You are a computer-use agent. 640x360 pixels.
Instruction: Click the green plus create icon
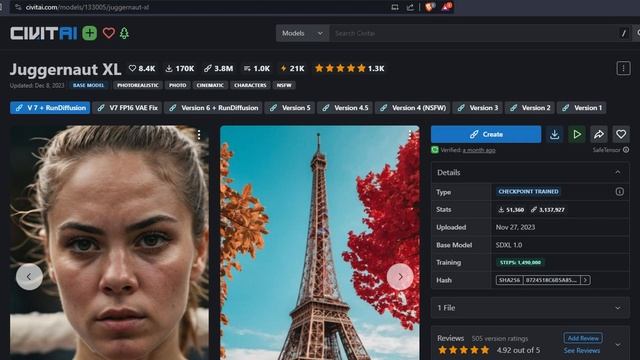[89, 33]
